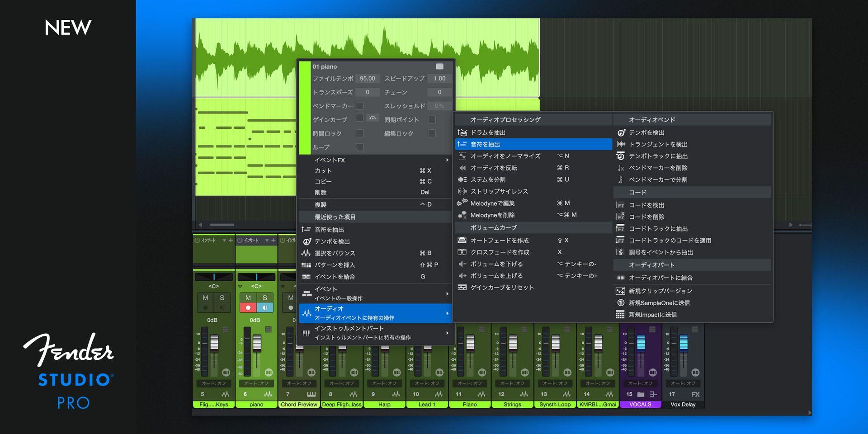Image resolution: width=868 pixels, height=434 pixels.
Task: Open the インサート dropdown arrow
Action: (267, 240)
